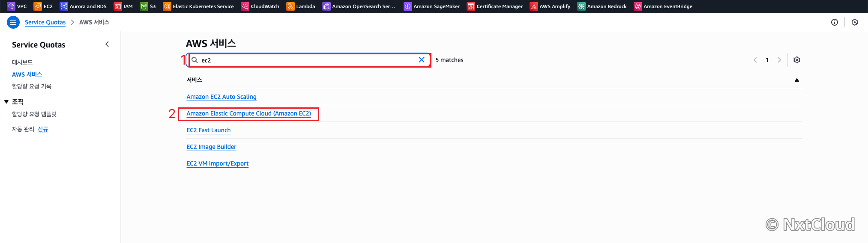Open Aurora and RDS shortcut
Viewport: 868px width, 243px height.
tap(83, 6)
